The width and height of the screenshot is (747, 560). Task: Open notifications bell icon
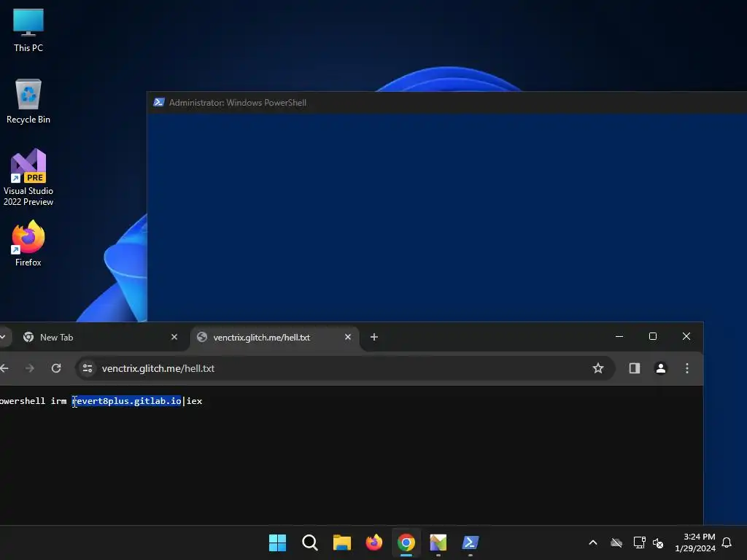pyautogui.click(x=727, y=542)
